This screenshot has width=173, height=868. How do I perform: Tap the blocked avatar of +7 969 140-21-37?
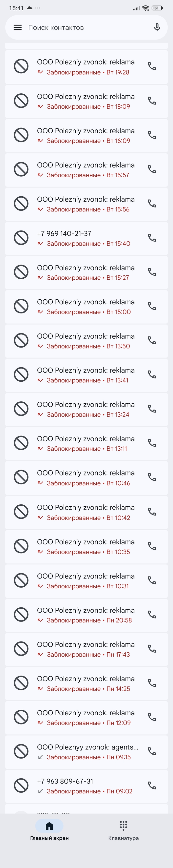[x=21, y=238]
